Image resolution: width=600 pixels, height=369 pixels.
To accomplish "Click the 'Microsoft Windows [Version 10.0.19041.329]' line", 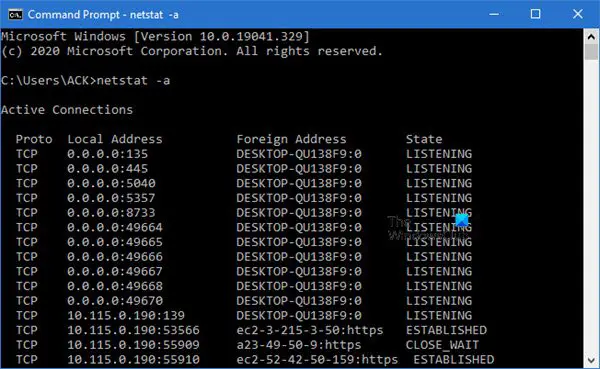I will tap(155, 36).
